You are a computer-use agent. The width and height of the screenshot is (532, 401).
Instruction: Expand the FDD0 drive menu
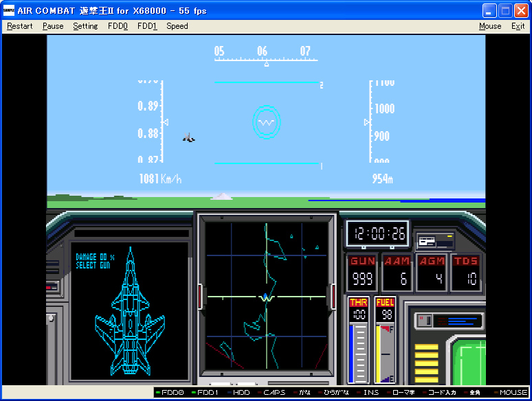coord(118,26)
